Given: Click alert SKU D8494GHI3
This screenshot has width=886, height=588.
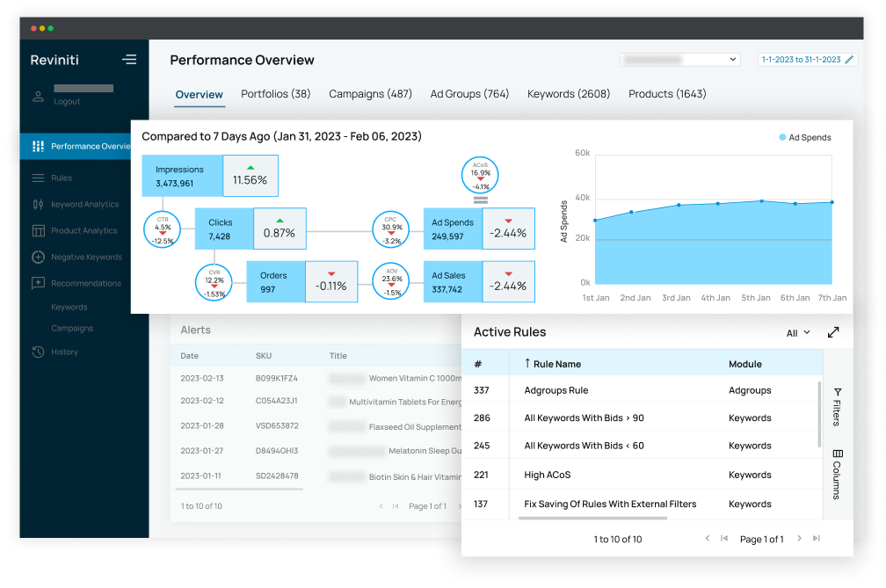Looking at the screenshot, I should [x=277, y=451].
